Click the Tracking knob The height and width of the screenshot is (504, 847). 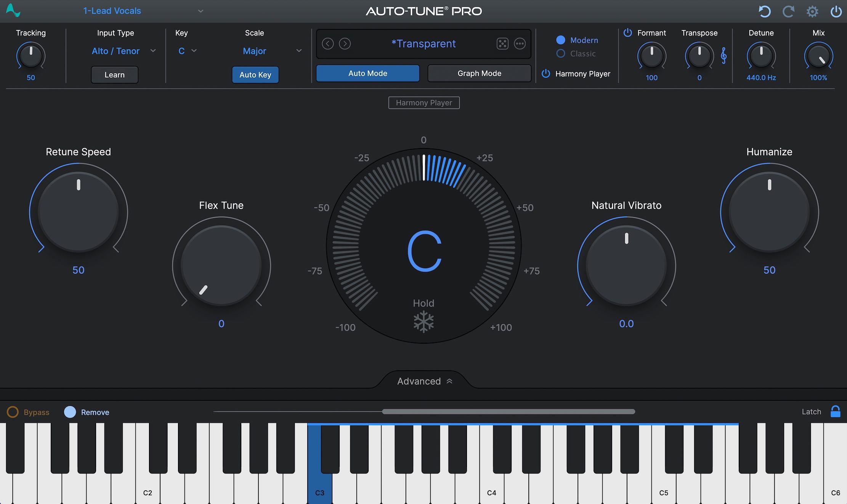[31, 56]
